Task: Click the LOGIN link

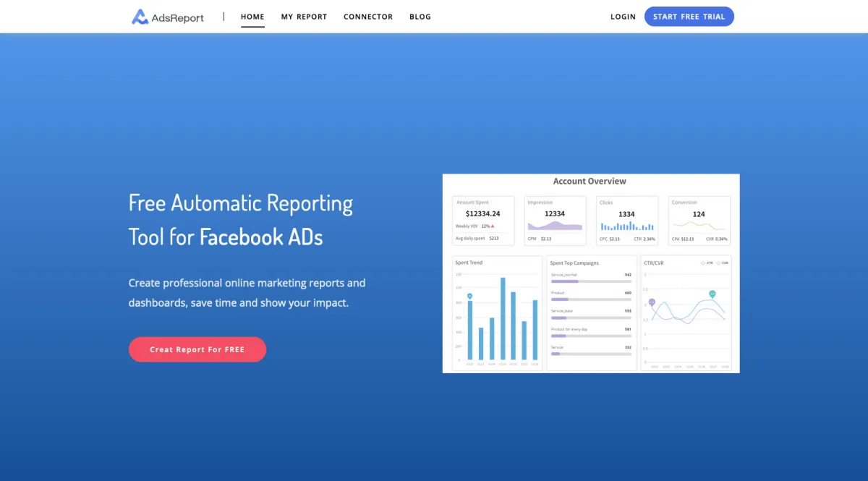Action: click(623, 17)
